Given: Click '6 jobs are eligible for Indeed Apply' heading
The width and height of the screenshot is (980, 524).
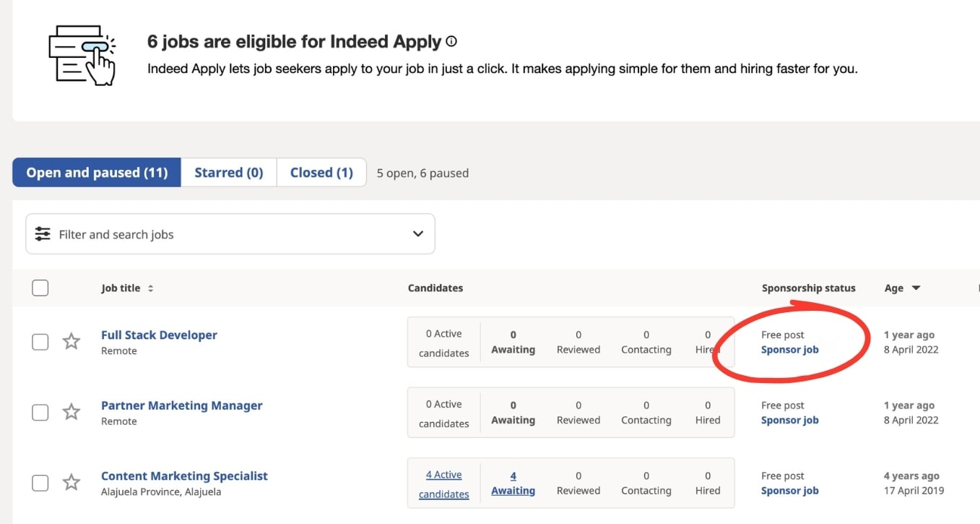Looking at the screenshot, I should click(294, 42).
